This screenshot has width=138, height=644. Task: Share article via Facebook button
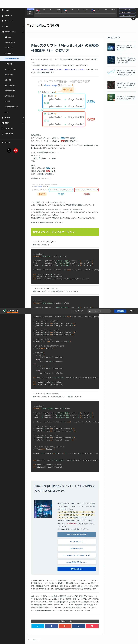51,626
